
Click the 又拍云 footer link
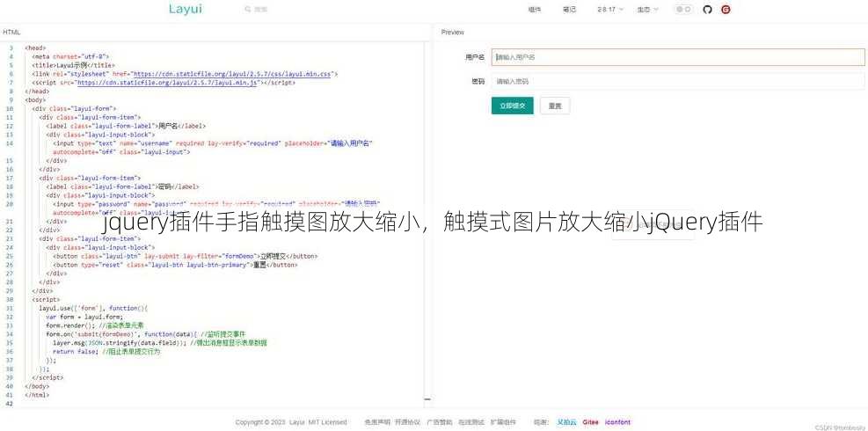click(566, 422)
